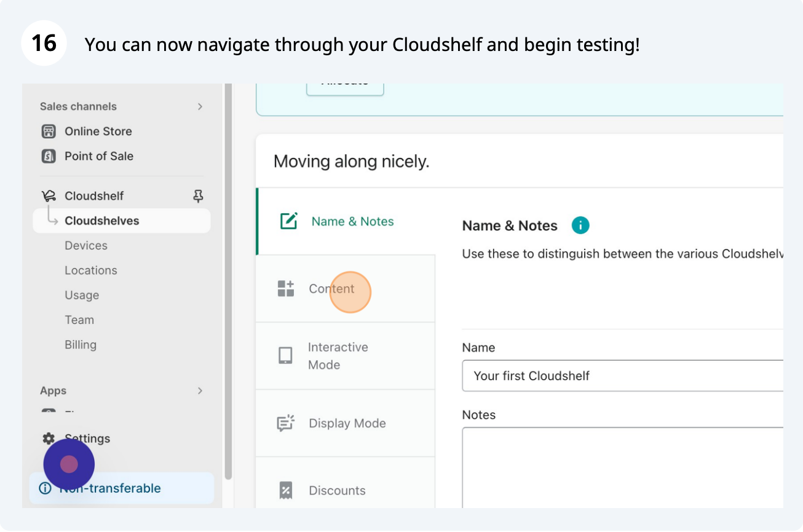Switch to the Name & Notes tab
Screen dimensions: 803x532
[346, 221]
